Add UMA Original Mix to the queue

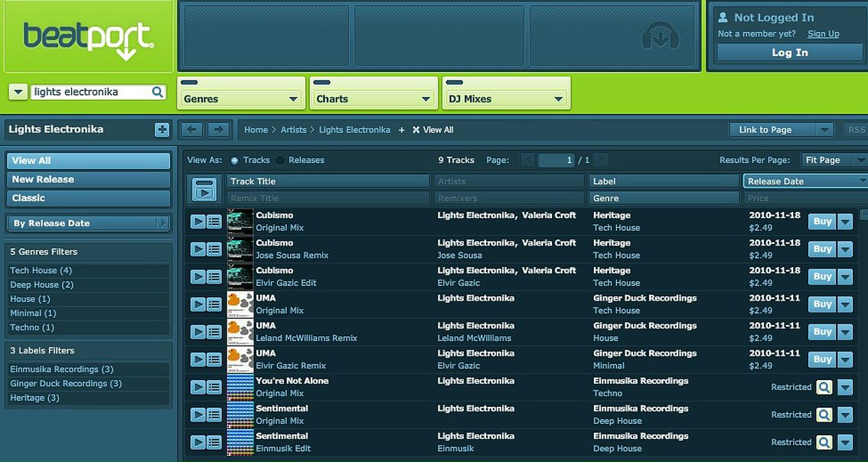pyautogui.click(x=214, y=304)
